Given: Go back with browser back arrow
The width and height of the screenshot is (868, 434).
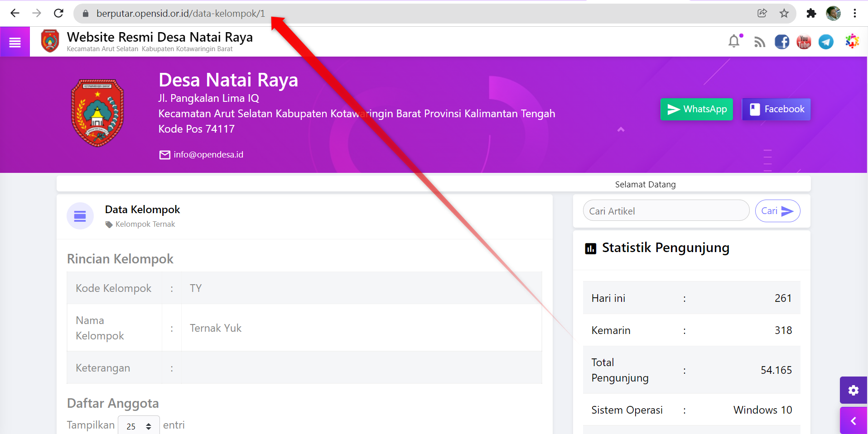Looking at the screenshot, I should coord(15,13).
